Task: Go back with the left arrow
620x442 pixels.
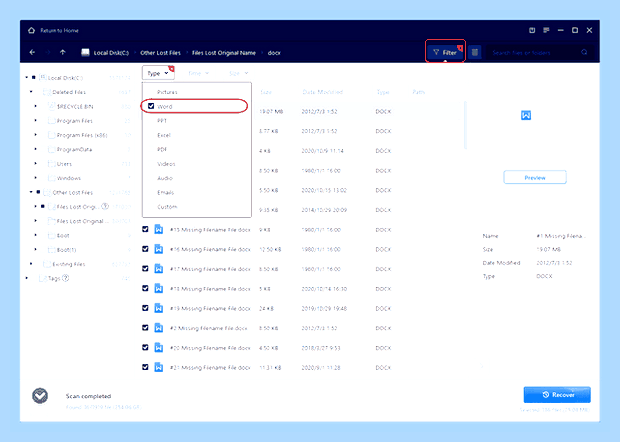Action: point(32,52)
